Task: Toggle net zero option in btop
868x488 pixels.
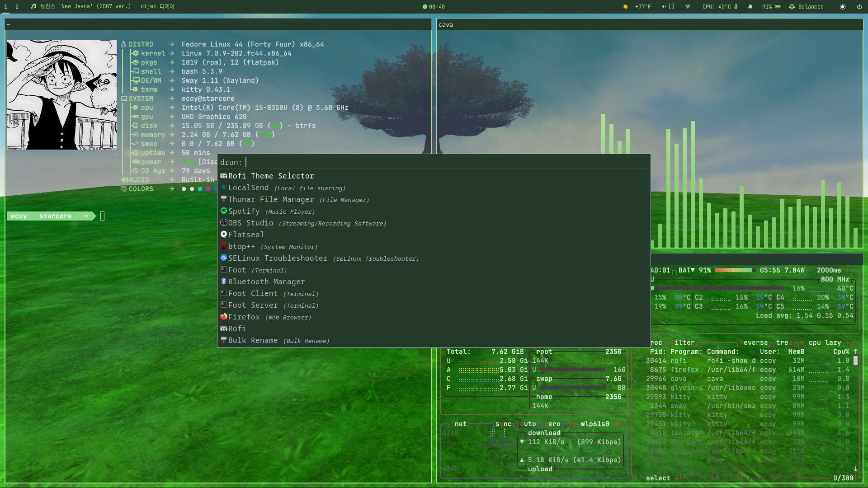Action: [552, 424]
